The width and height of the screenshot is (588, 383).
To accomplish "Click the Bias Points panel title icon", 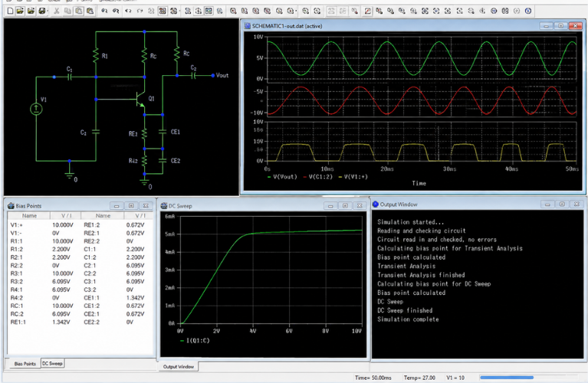I will click(x=11, y=206).
